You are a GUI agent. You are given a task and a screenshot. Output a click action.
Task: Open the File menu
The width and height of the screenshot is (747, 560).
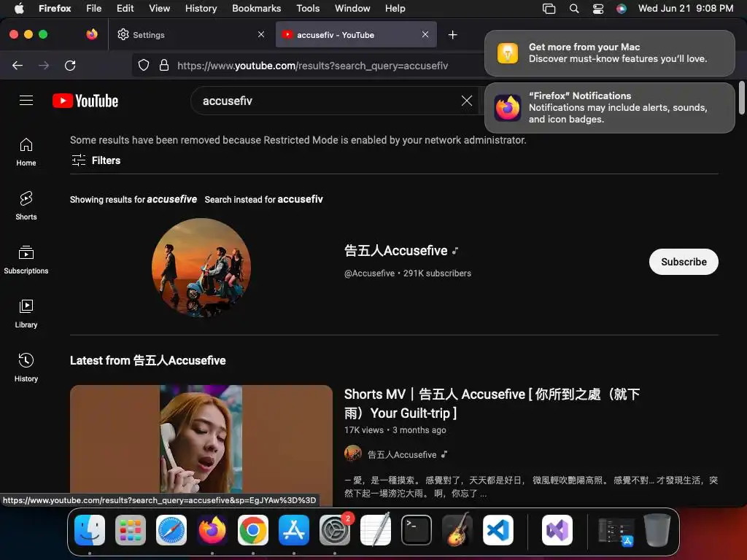94,9
